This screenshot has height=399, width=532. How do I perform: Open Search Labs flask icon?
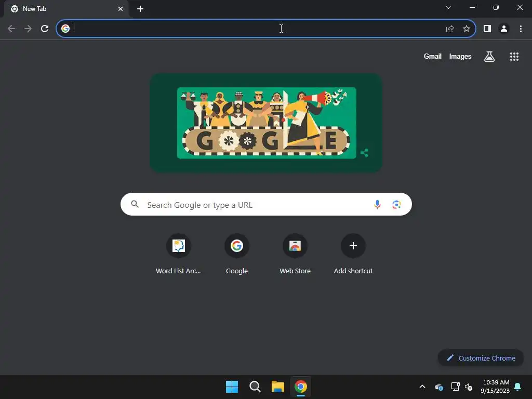pyautogui.click(x=489, y=56)
